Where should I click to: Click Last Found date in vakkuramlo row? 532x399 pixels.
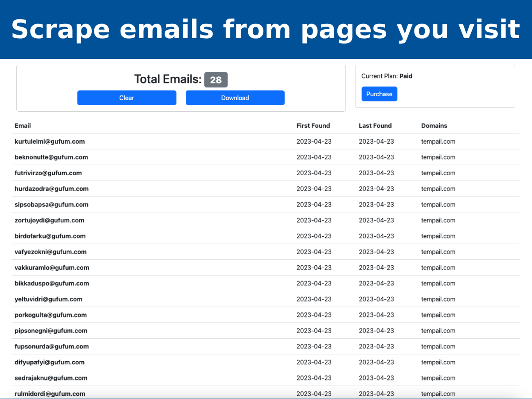click(x=376, y=268)
